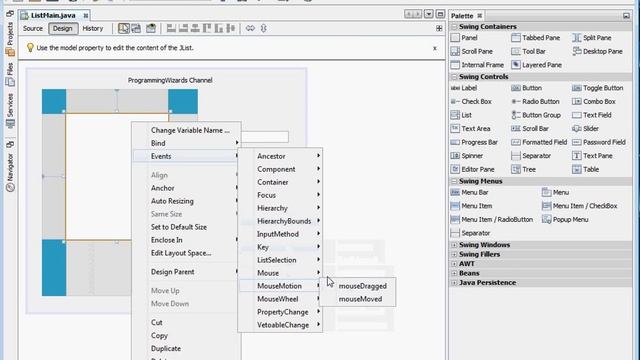Activate the Design view button
Viewport: 640px width, 360px height.
click(x=62, y=29)
